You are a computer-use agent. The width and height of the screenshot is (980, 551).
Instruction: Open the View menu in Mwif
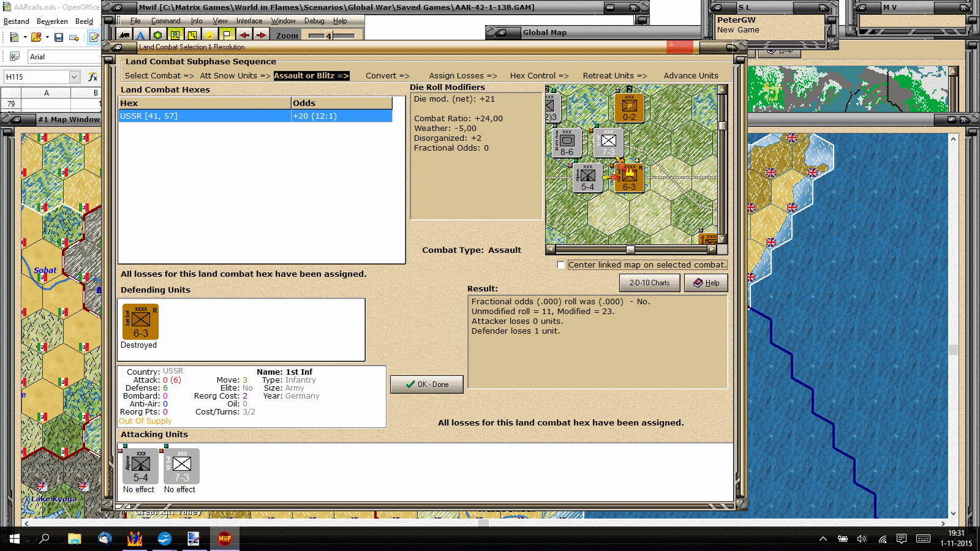click(x=221, y=21)
